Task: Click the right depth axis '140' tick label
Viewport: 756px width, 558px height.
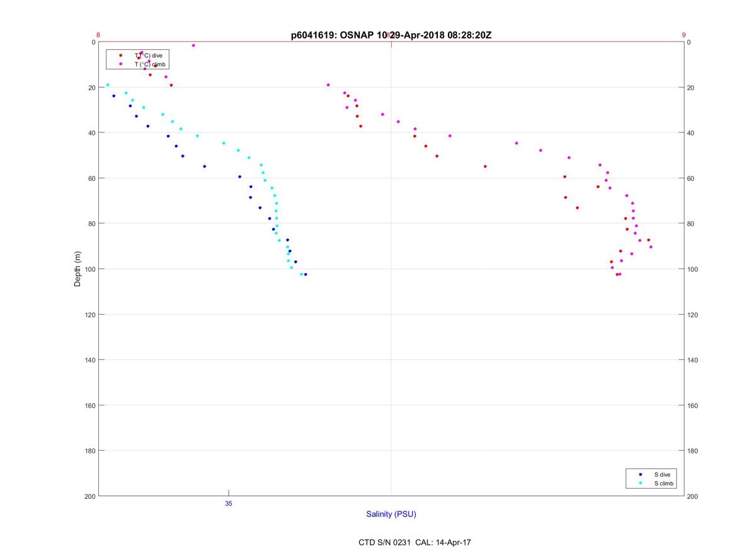Action: 693,360
